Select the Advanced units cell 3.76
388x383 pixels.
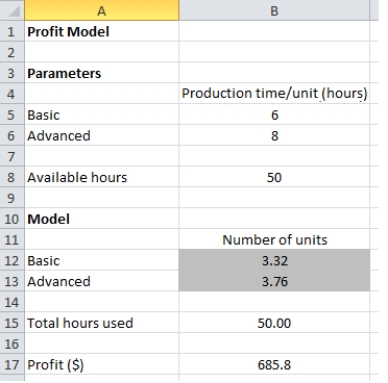(274, 281)
